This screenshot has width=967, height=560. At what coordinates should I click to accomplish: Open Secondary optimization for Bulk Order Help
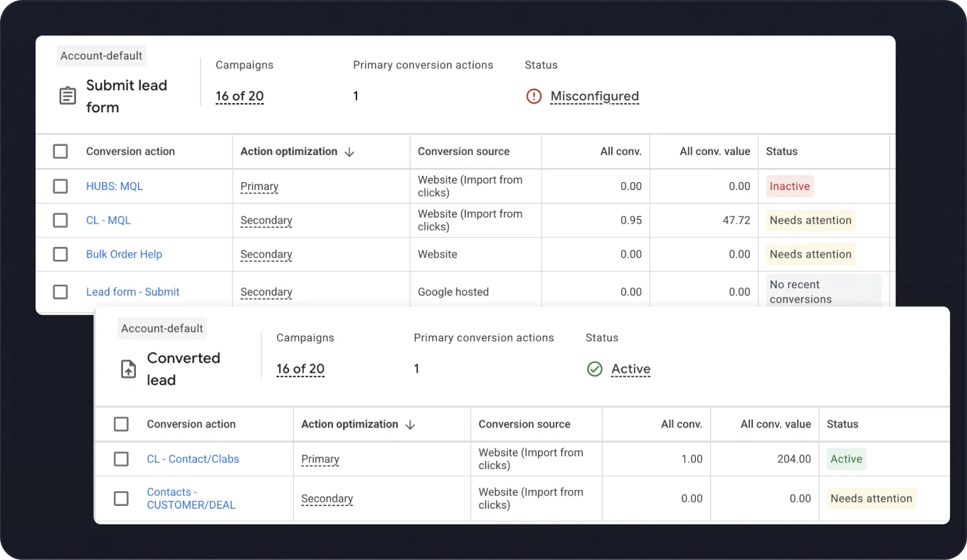pos(266,254)
